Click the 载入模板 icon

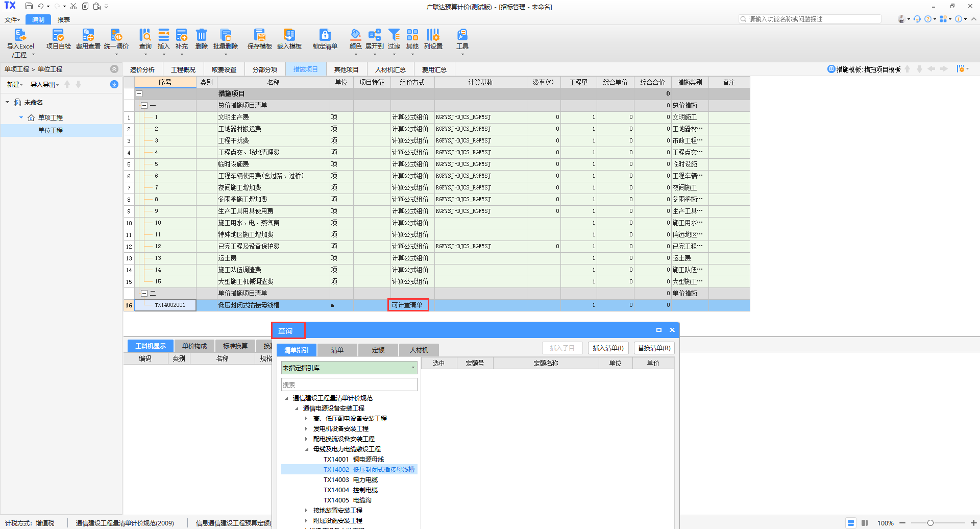coord(289,36)
